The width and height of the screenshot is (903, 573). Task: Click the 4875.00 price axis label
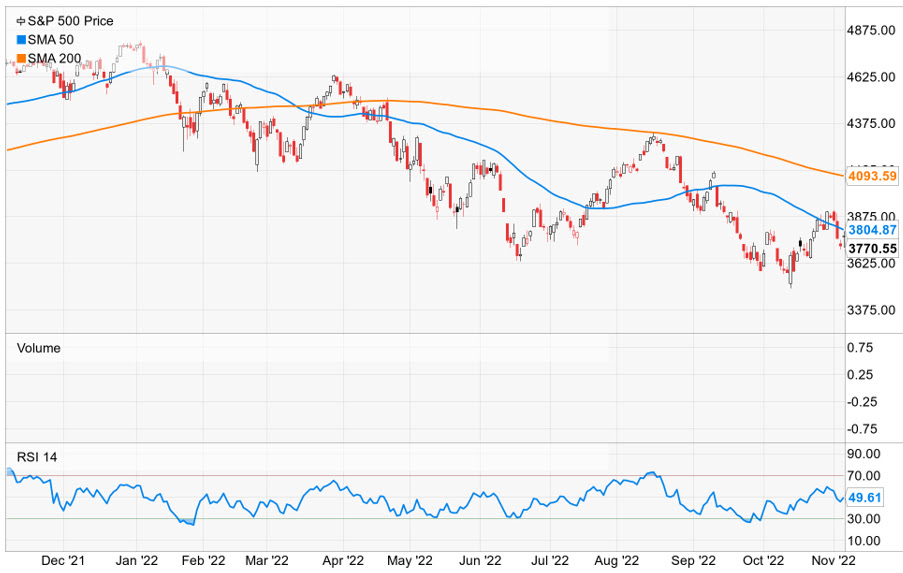871,31
